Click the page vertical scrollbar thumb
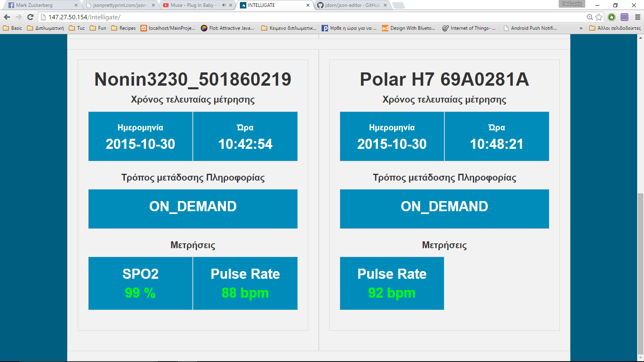This screenshot has height=362, width=644. (x=640, y=273)
